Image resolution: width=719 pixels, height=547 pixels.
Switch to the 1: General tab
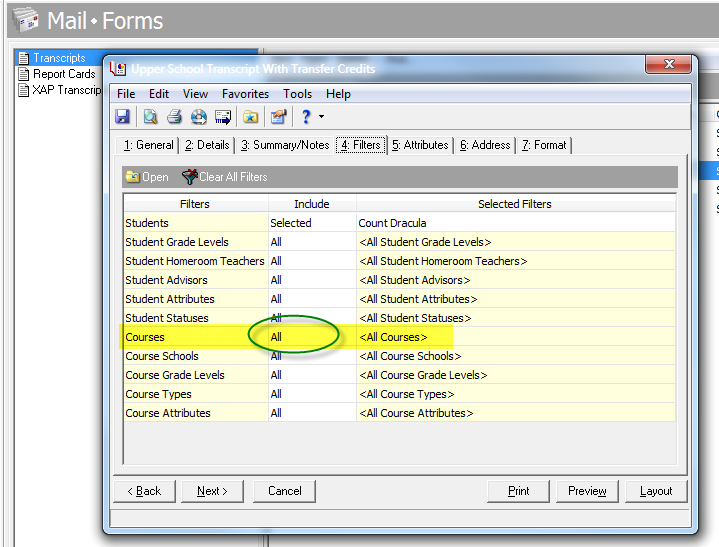pos(148,145)
